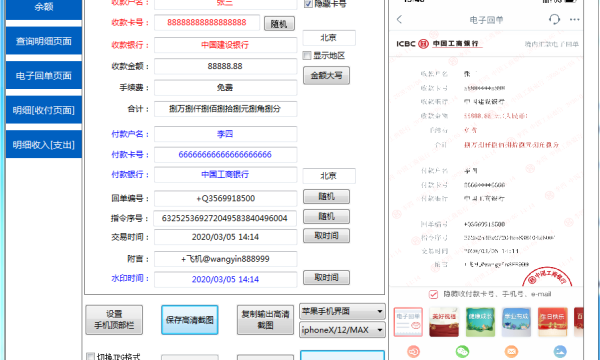
Task: Open the 苹果手机界面 dropdown
Action: pyautogui.click(x=342, y=311)
